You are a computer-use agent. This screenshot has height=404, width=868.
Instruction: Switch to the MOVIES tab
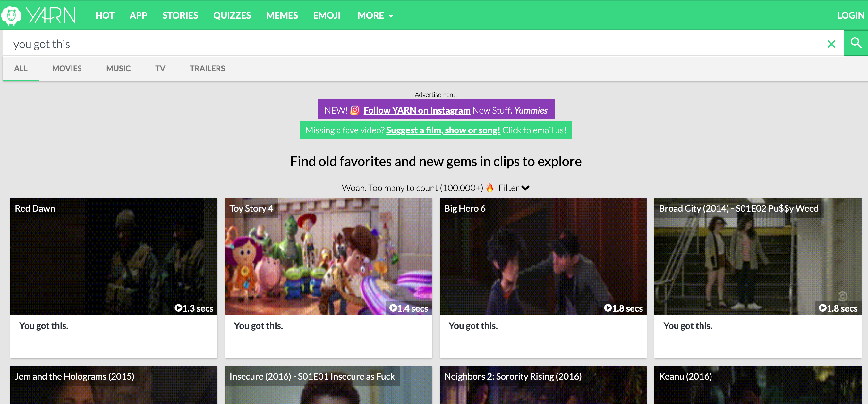(67, 68)
